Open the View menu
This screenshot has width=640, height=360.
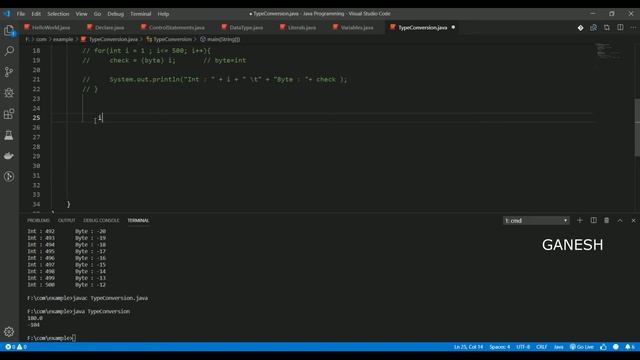pos(81,14)
